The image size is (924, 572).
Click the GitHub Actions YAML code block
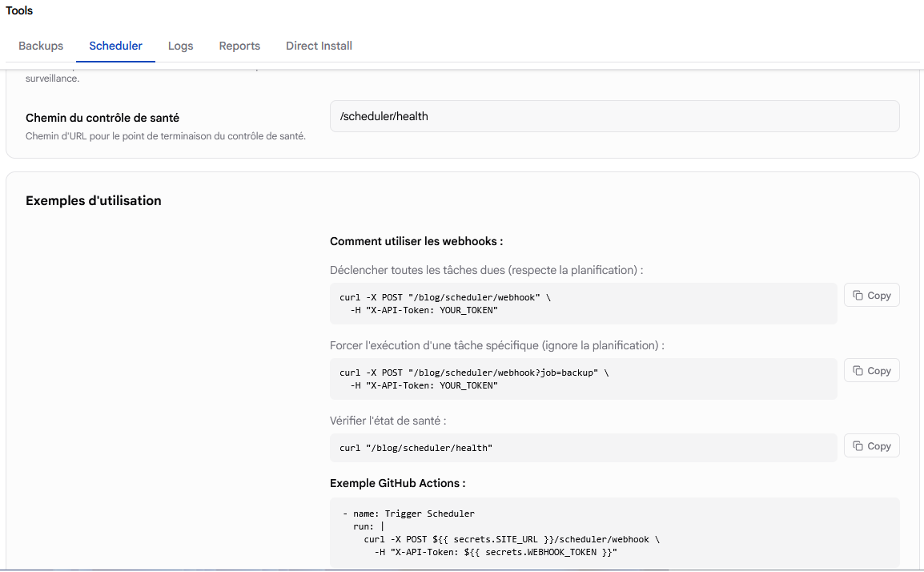[x=615, y=533]
